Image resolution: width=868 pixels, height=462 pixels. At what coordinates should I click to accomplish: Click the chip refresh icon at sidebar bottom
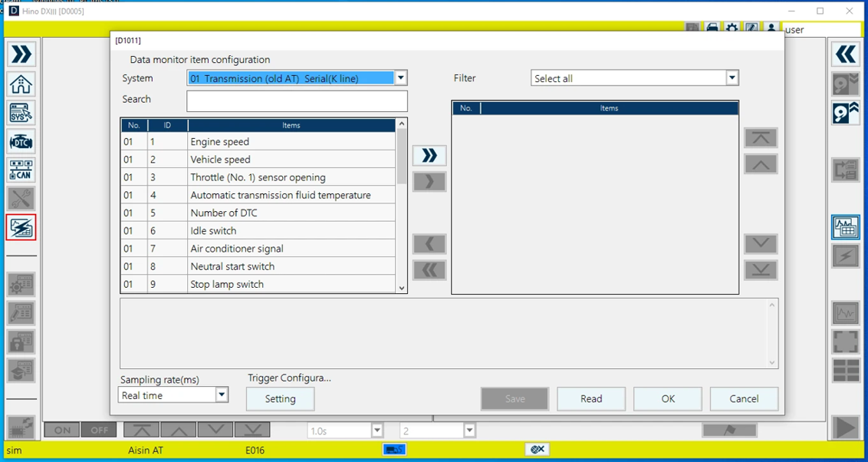point(21,427)
